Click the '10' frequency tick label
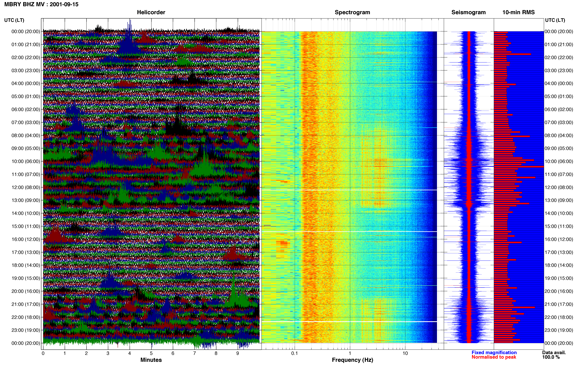588x368 pixels. click(x=405, y=353)
